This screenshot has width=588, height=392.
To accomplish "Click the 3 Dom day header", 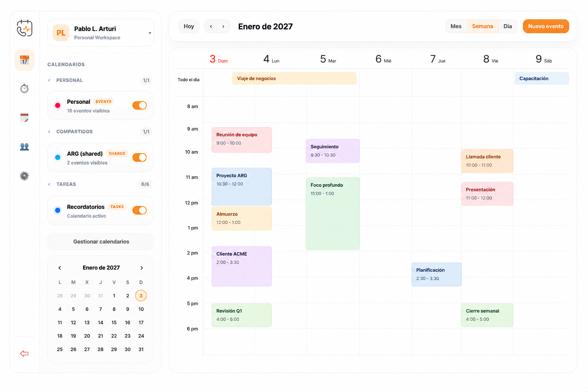I will (x=219, y=59).
